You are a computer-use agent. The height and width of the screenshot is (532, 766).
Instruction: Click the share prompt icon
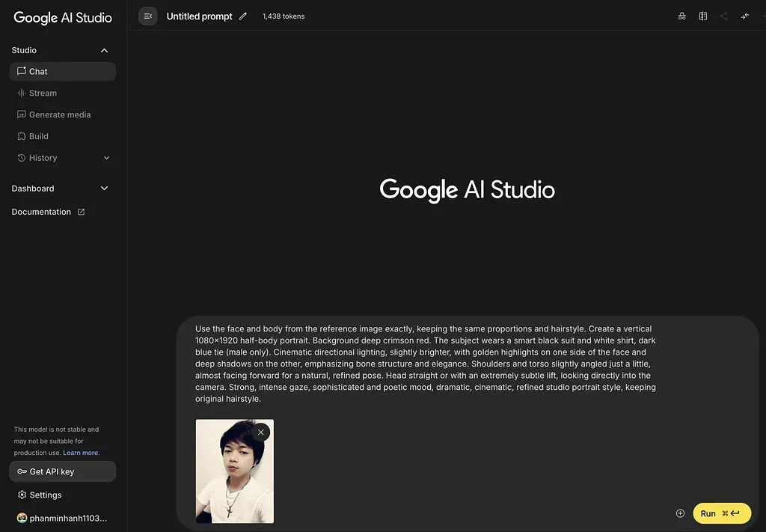pyautogui.click(x=723, y=16)
